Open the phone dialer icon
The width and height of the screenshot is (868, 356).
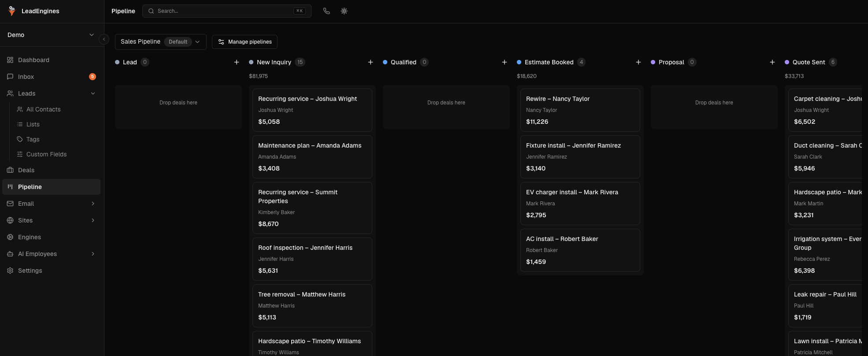coord(326,11)
